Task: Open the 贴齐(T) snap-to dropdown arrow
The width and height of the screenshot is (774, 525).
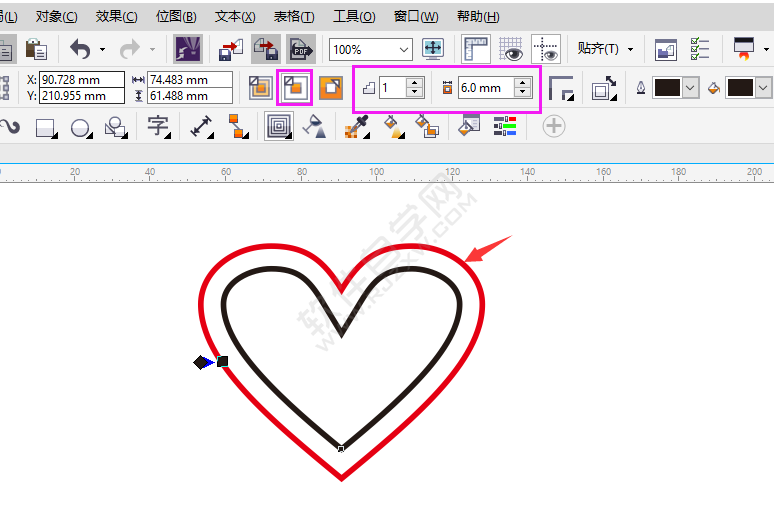Action: pos(630,49)
